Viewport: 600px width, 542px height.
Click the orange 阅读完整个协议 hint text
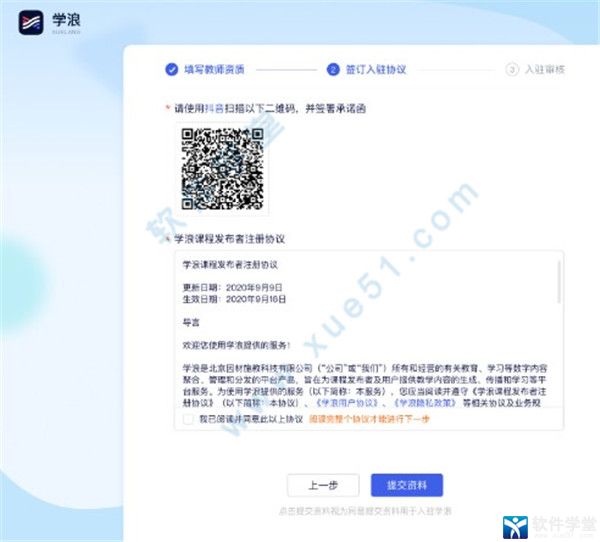pos(369,419)
